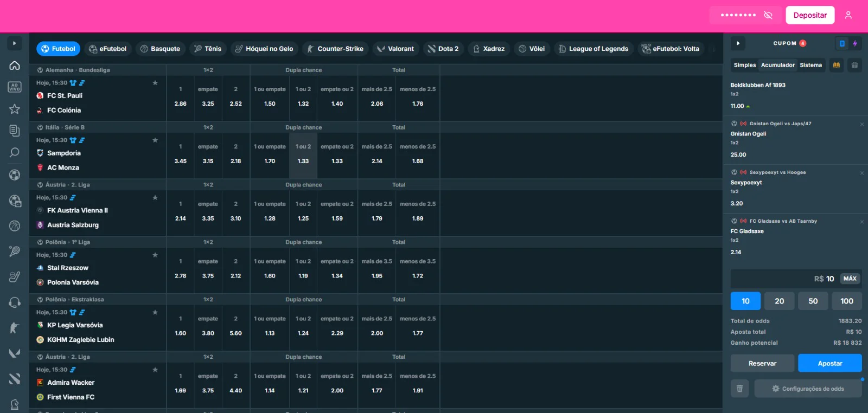Click the R$ 10 stake input field
Screen dimensions: 868x413
point(796,279)
